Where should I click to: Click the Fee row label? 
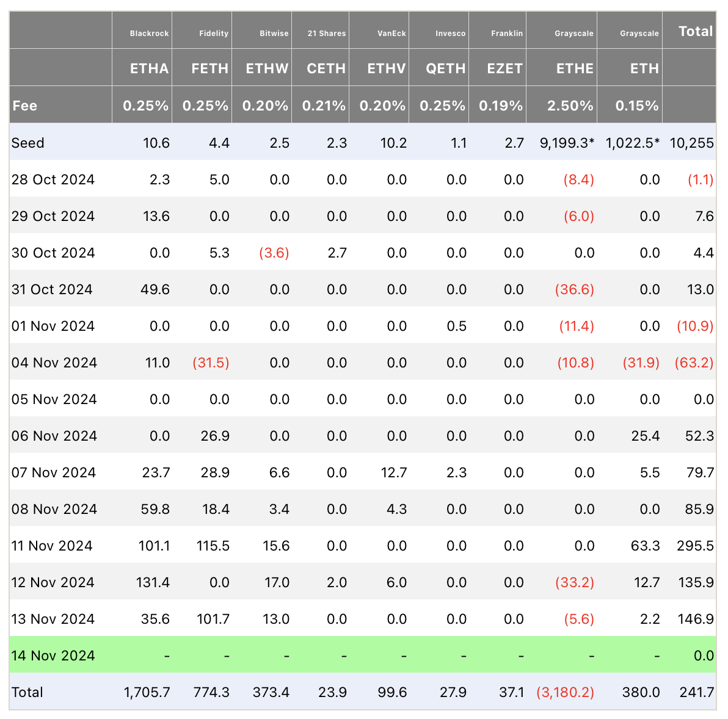[24, 106]
